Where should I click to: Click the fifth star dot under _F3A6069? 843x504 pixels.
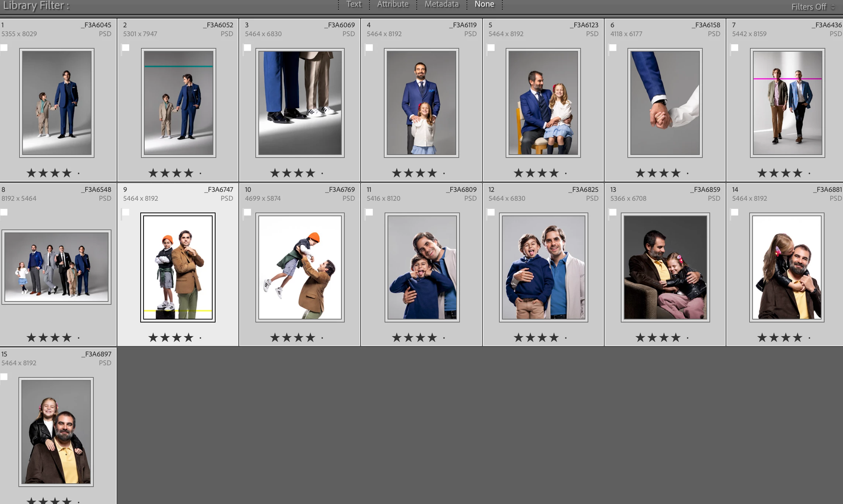pyautogui.click(x=322, y=173)
